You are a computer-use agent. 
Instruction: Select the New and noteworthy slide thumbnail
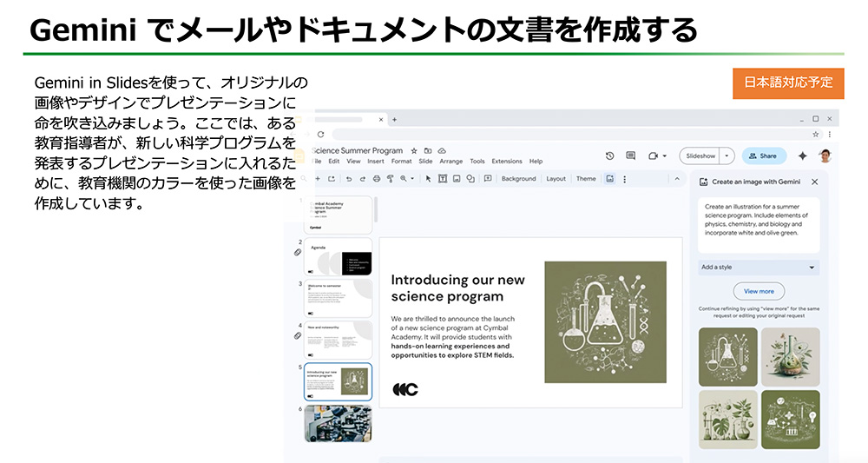[x=339, y=340]
